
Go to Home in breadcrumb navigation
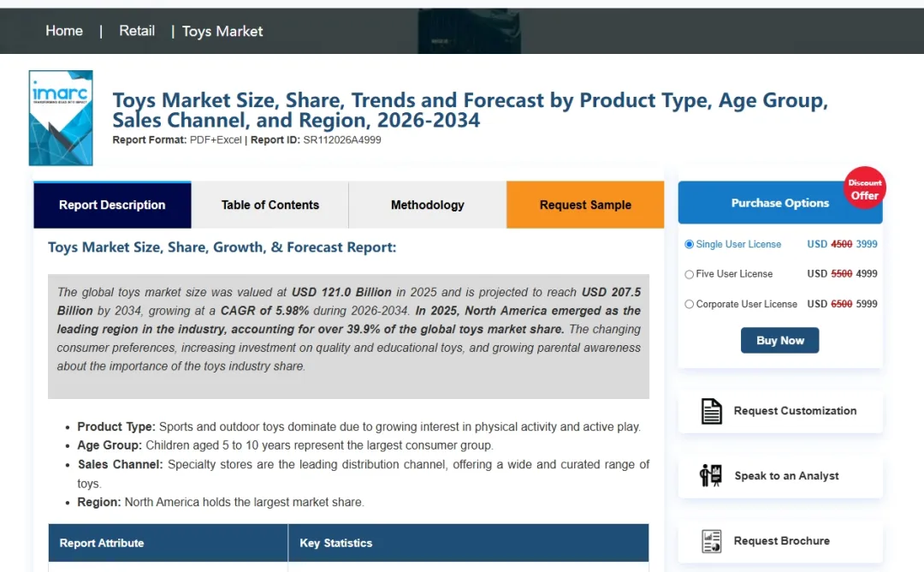point(64,31)
